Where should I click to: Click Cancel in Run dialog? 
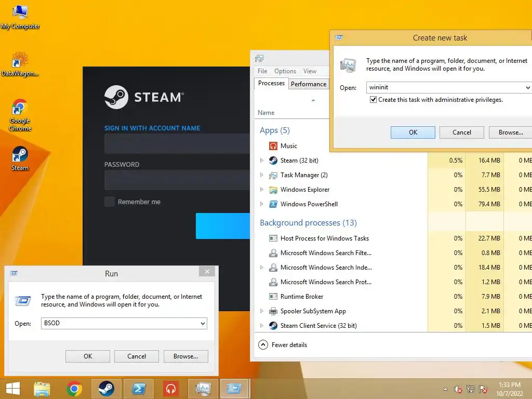(137, 356)
